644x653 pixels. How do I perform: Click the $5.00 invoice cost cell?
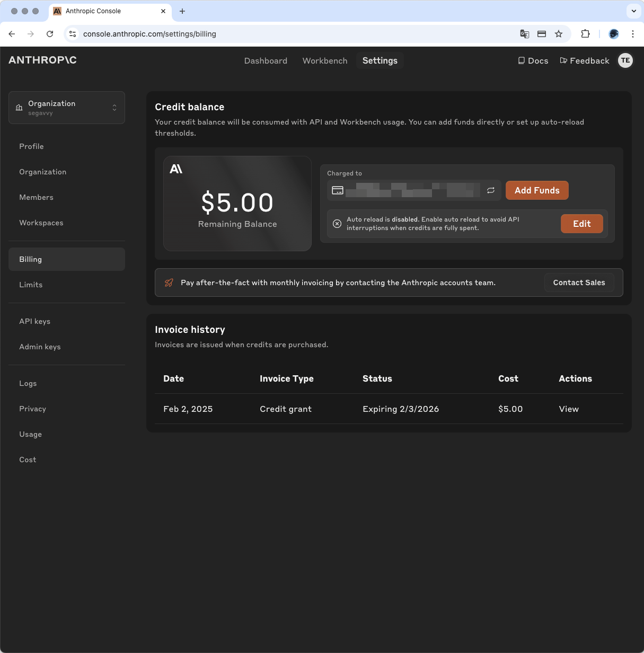click(x=510, y=409)
